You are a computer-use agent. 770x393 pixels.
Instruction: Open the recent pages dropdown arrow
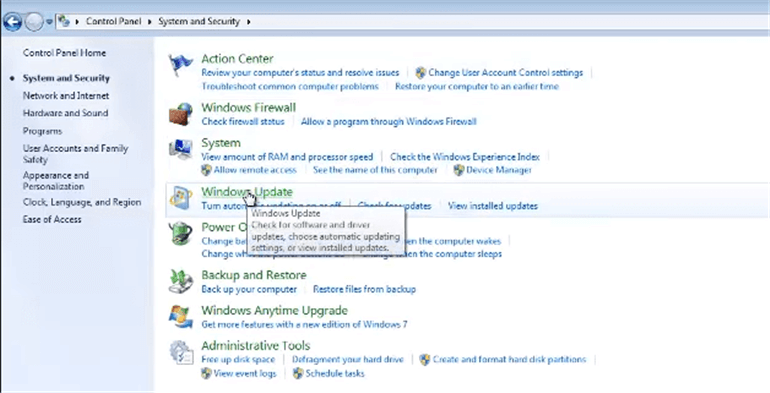click(49, 22)
